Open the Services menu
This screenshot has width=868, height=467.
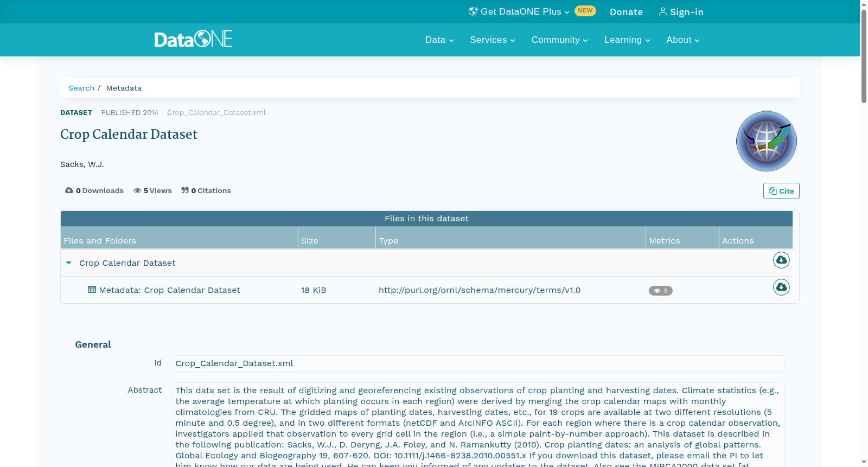(493, 40)
